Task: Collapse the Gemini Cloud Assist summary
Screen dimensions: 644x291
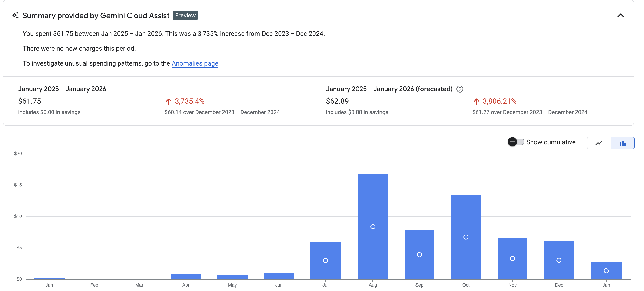Action: 621,16
